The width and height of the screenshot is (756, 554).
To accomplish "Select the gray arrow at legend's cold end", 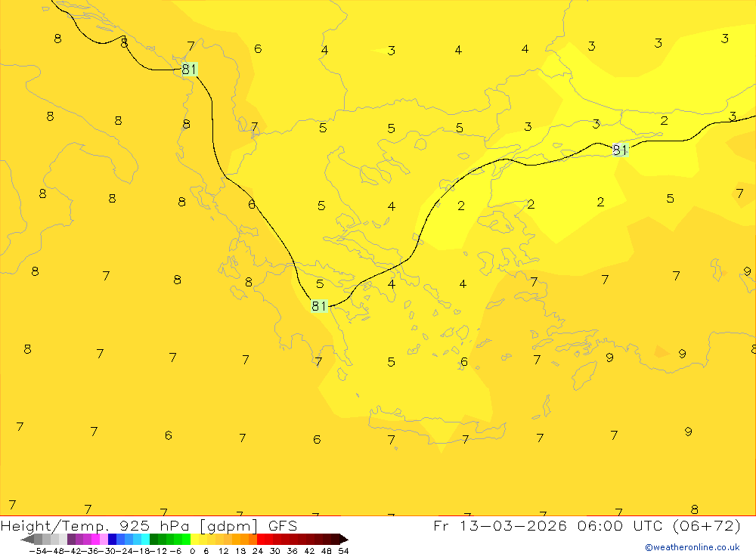I will click(x=27, y=540).
